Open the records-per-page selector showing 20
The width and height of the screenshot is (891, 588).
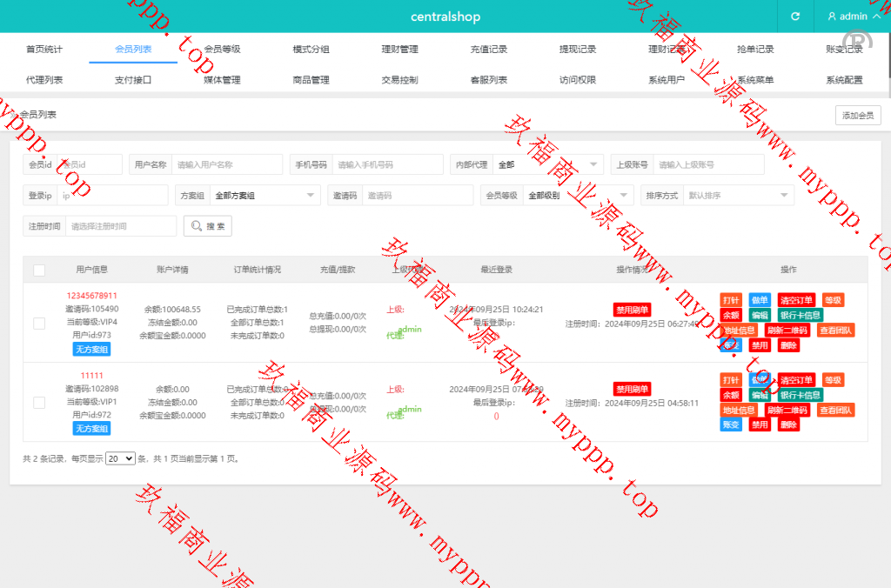[120, 458]
